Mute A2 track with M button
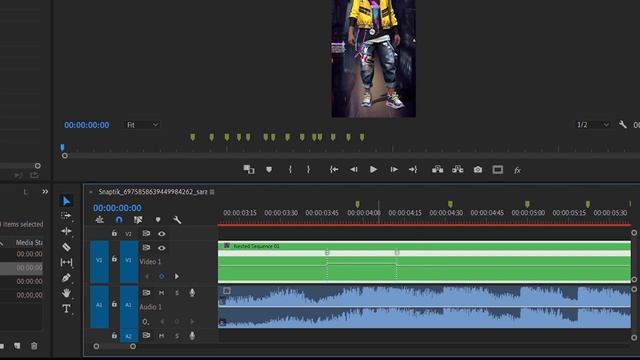640x360 pixels. [x=162, y=336]
